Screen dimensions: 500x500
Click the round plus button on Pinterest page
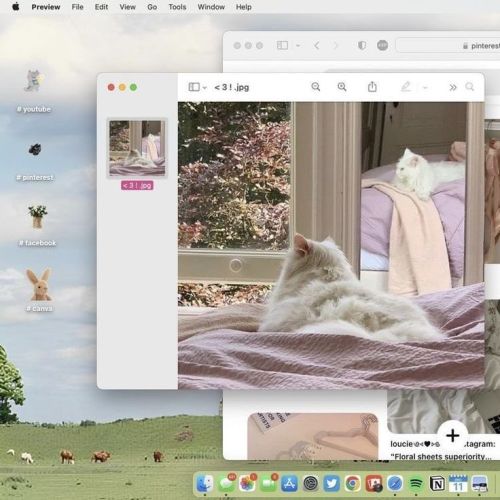point(452,435)
